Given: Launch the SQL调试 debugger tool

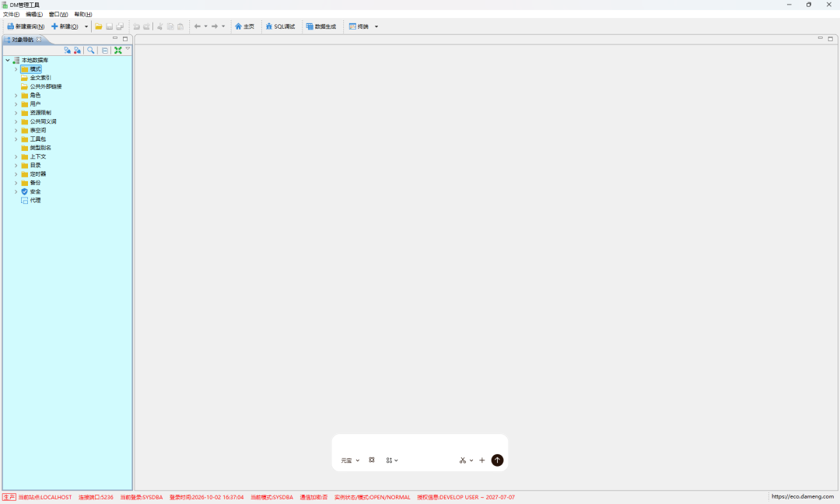Looking at the screenshot, I should (x=280, y=26).
